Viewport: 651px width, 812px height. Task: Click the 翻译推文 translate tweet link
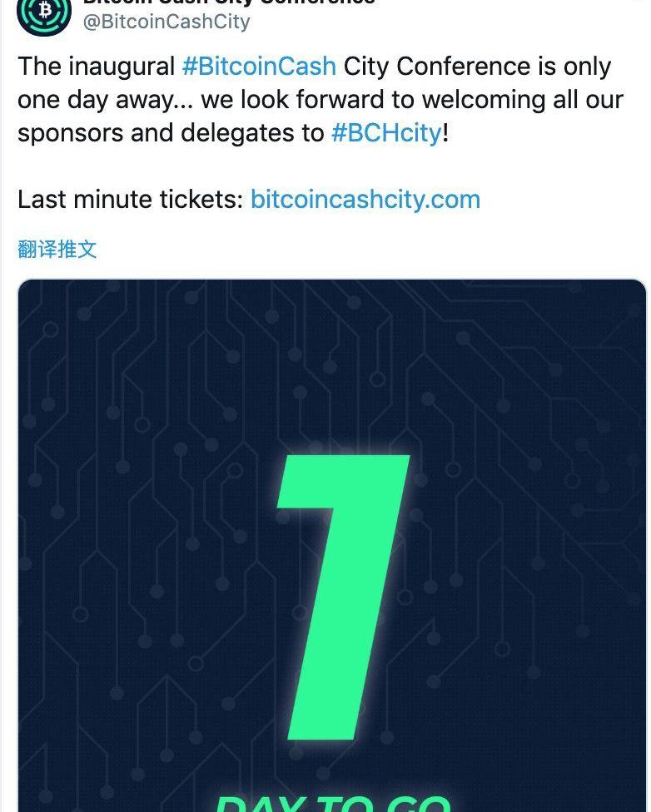click(x=57, y=249)
